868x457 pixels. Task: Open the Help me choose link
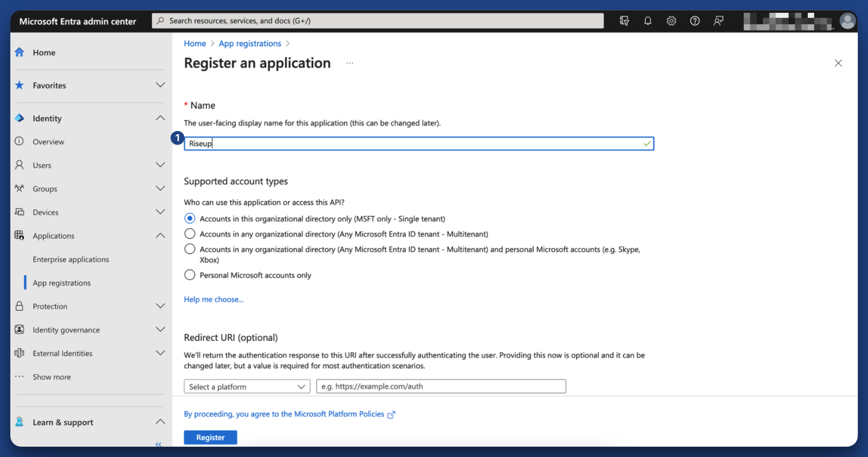coord(213,299)
